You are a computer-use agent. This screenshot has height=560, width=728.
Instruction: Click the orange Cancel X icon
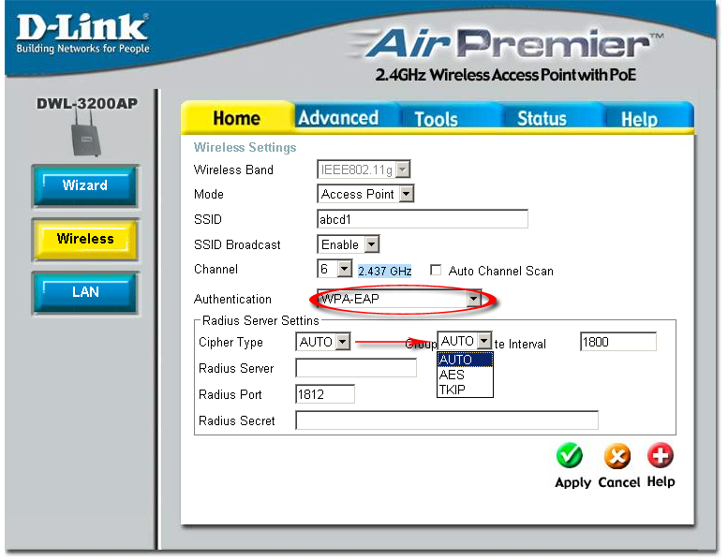pyautogui.click(x=617, y=456)
